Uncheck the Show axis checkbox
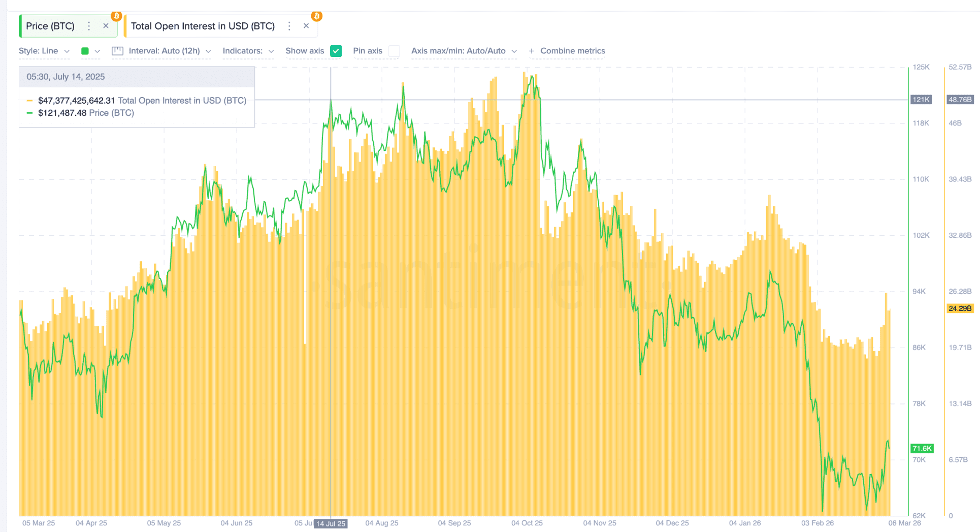Viewport: 980px width, 532px height. (336, 51)
